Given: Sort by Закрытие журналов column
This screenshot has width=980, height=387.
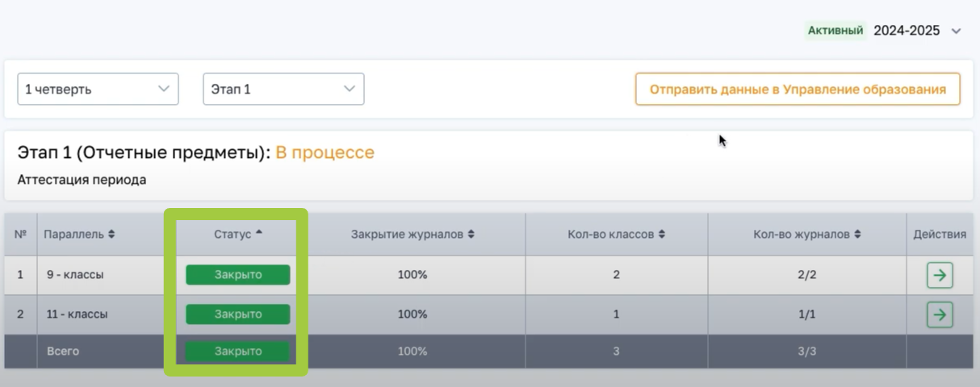Looking at the screenshot, I should (413, 235).
